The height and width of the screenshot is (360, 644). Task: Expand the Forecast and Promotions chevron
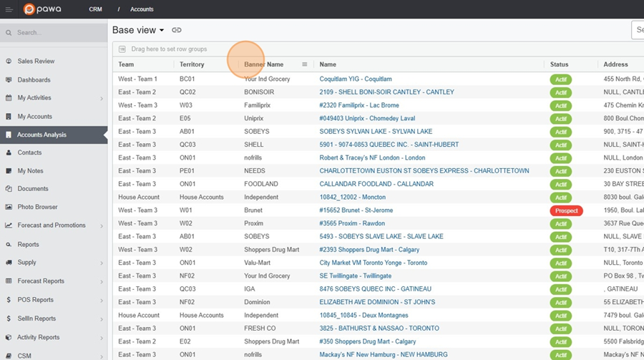tap(102, 226)
